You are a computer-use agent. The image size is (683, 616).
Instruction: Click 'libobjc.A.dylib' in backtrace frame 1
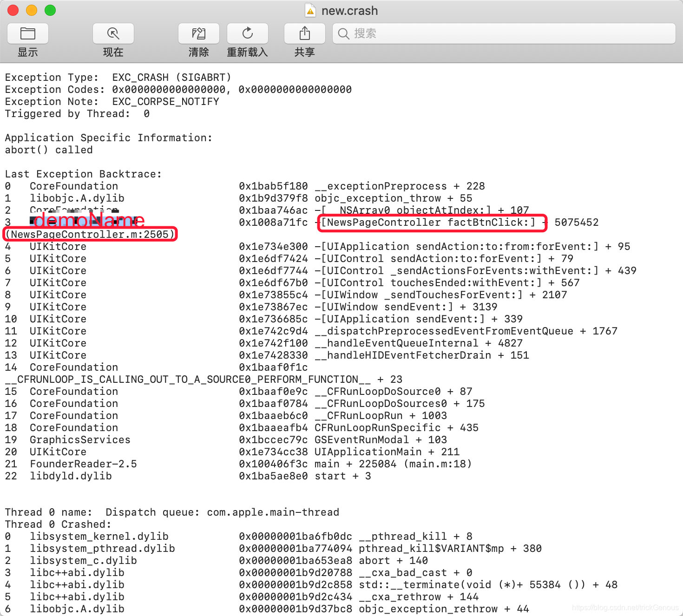[x=77, y=198]
